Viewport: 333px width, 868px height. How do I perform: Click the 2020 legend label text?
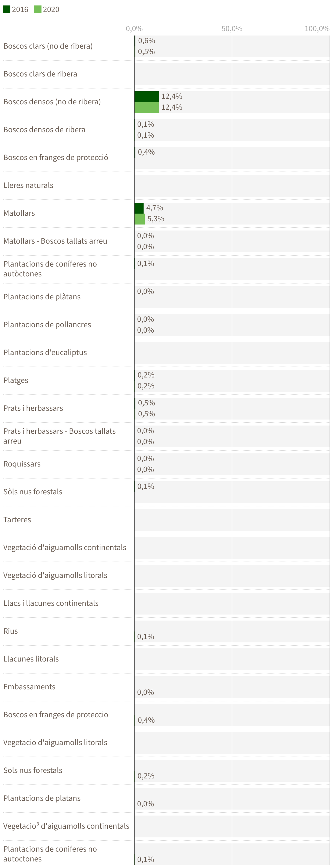51,10
